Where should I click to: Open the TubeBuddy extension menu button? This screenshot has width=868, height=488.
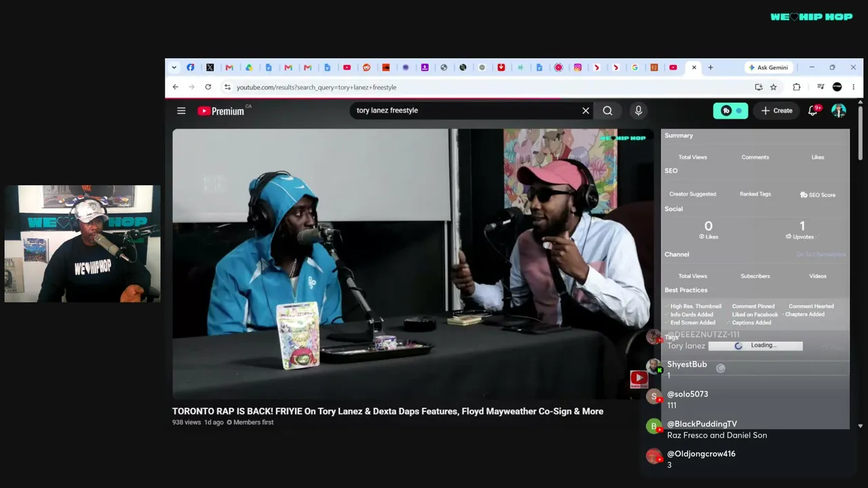pos(730,110)
